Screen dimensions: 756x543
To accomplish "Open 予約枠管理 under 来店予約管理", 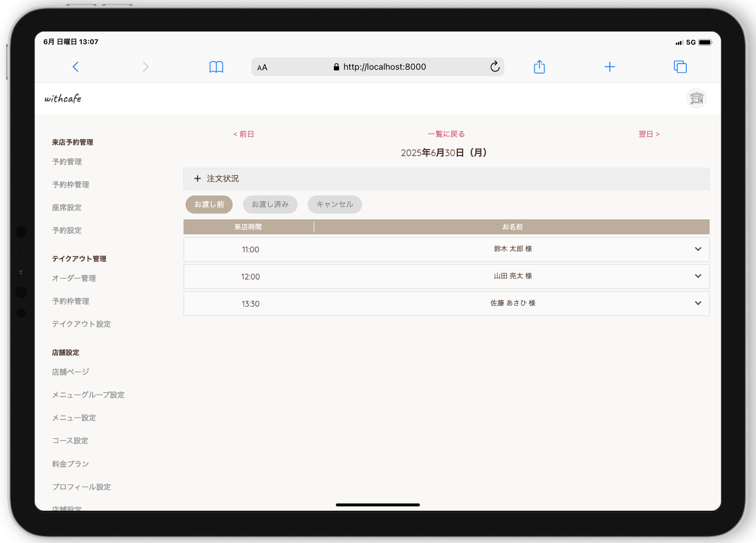I will pos(71,185).
